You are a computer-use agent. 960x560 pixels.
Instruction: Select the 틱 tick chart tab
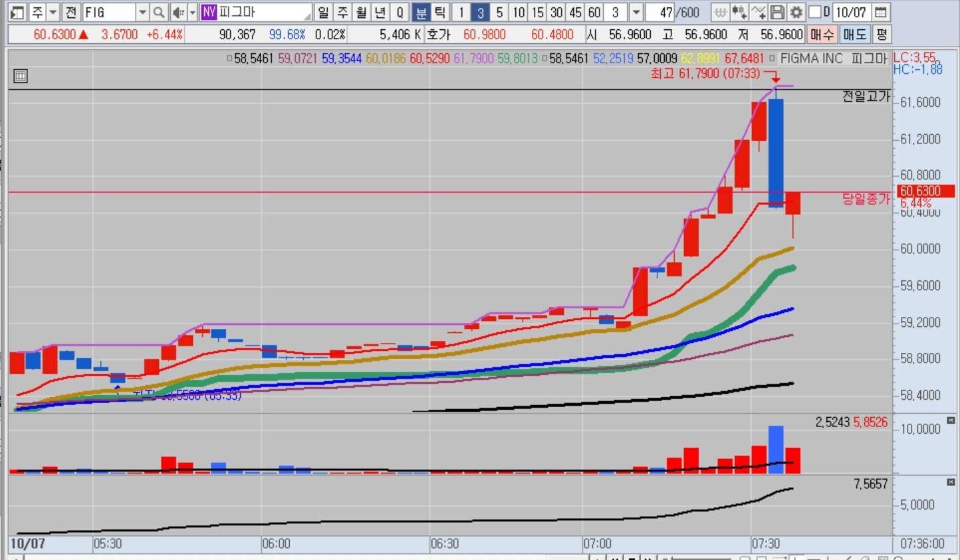coord(439,12)
